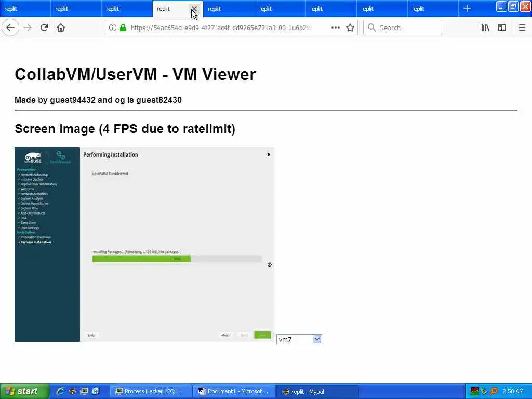The height and width of the screenshot is (399, 532).
Task: Close the active replit tab
Action: click(194, 9)
